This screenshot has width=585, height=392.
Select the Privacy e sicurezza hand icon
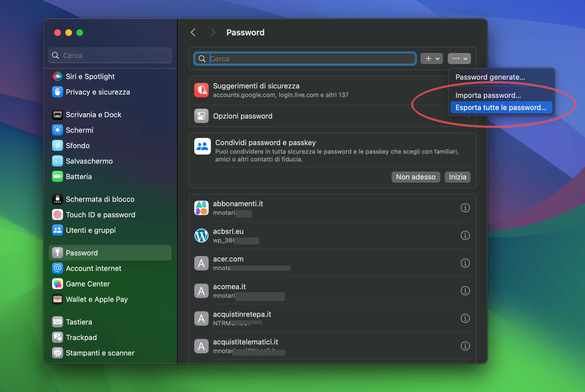pyautogui.click(x=57, y=92)
